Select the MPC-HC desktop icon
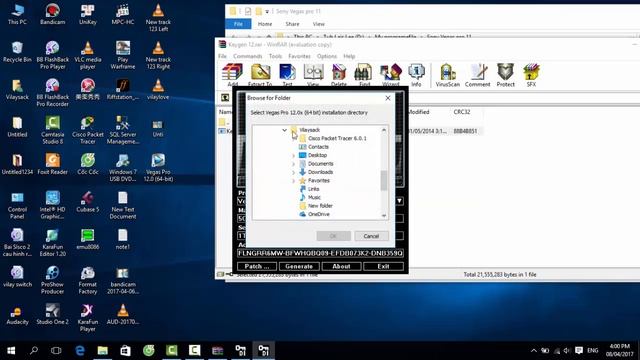 click(x=123, y=14)
